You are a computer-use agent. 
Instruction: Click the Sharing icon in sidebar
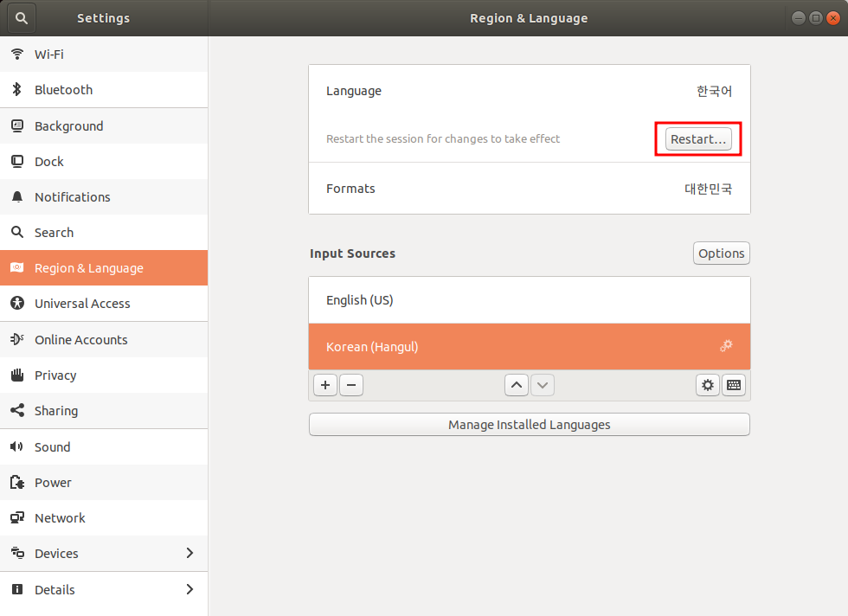17,410
